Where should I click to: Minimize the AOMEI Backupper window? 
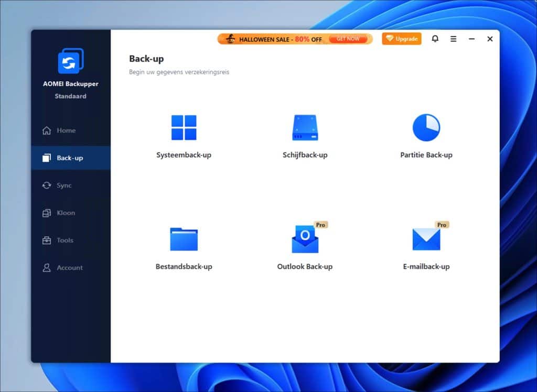tap(471, 39)
